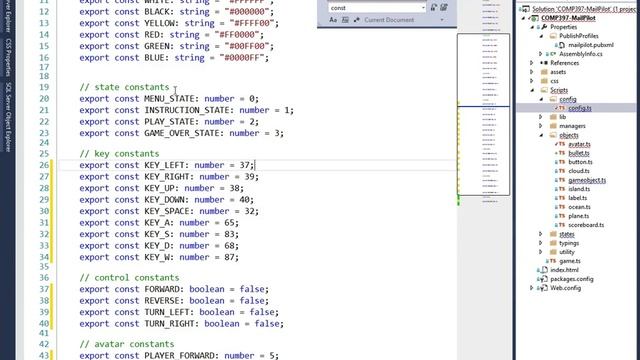Collapse the COMP397-MailPilot project node
This screenshot has width=640, height=360.
pos(524,18)
